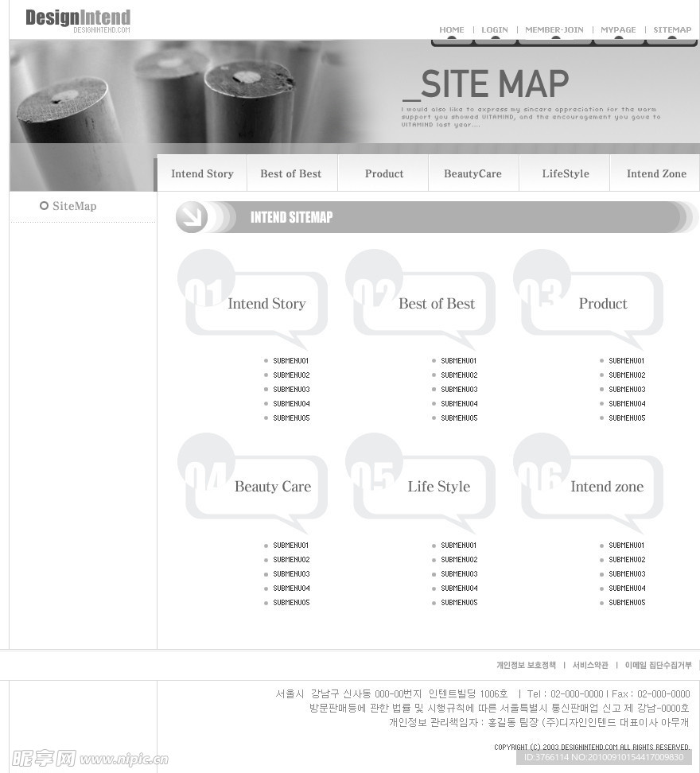Click SUBMENU01 under Life Style
Viewport: 700px width, 773px height.
(458, 546)
